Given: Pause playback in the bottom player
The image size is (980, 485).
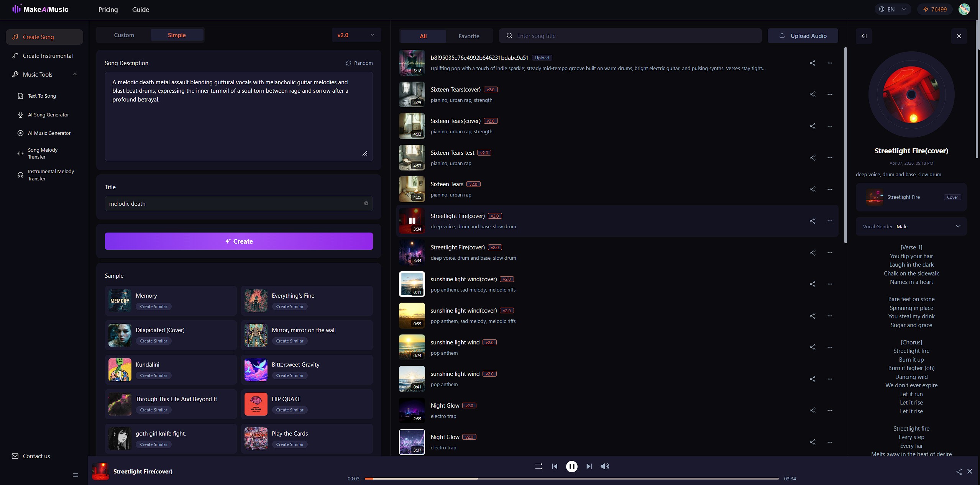Looking at the screenshot, I should (x=571, y=466).
